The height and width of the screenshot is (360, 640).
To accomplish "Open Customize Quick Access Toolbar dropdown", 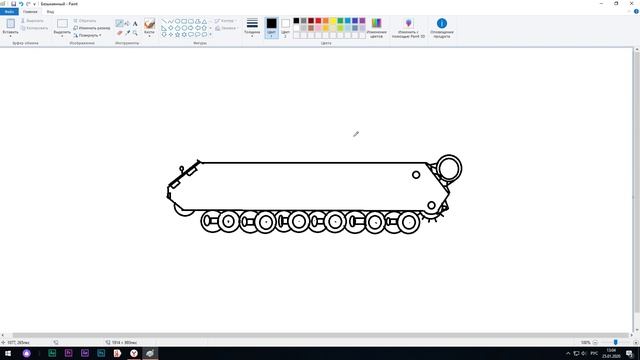I will pos(34,4).
